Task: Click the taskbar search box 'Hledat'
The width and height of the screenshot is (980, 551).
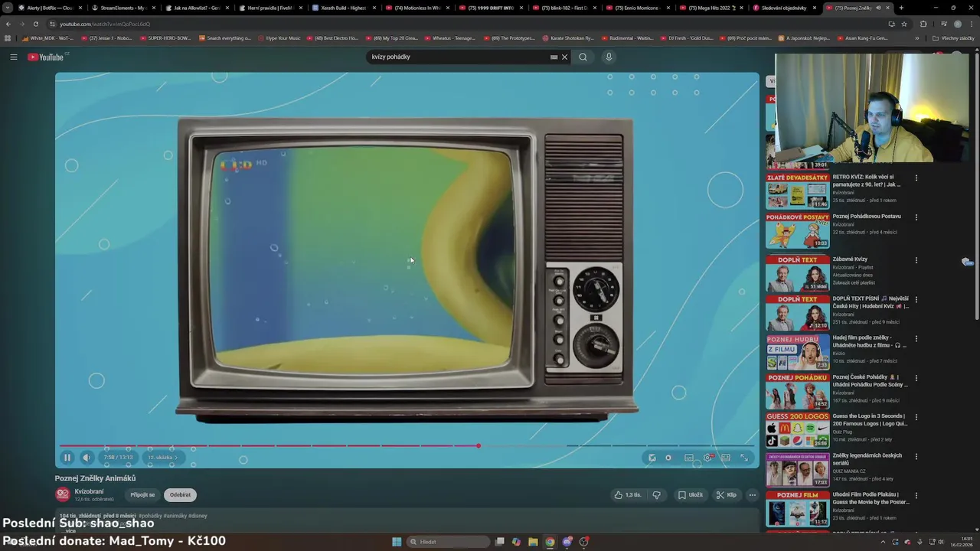Action: pos(449,542)
